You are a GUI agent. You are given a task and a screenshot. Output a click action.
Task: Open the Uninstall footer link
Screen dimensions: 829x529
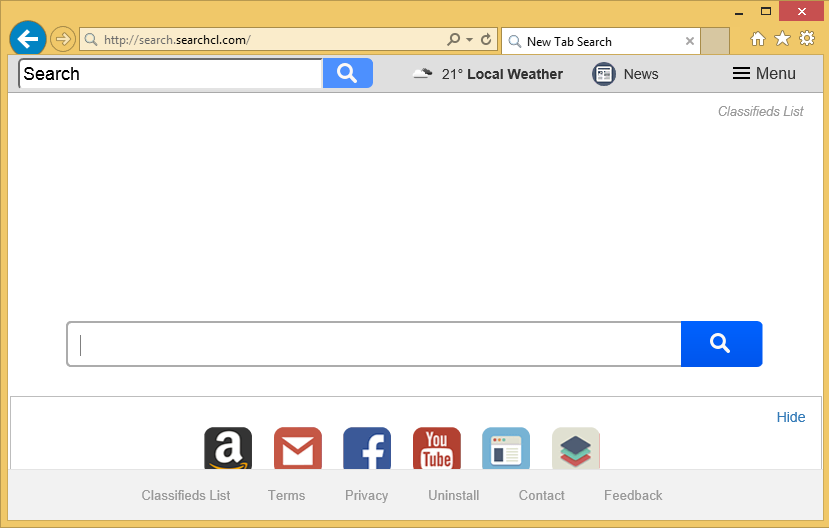point(454,496)
